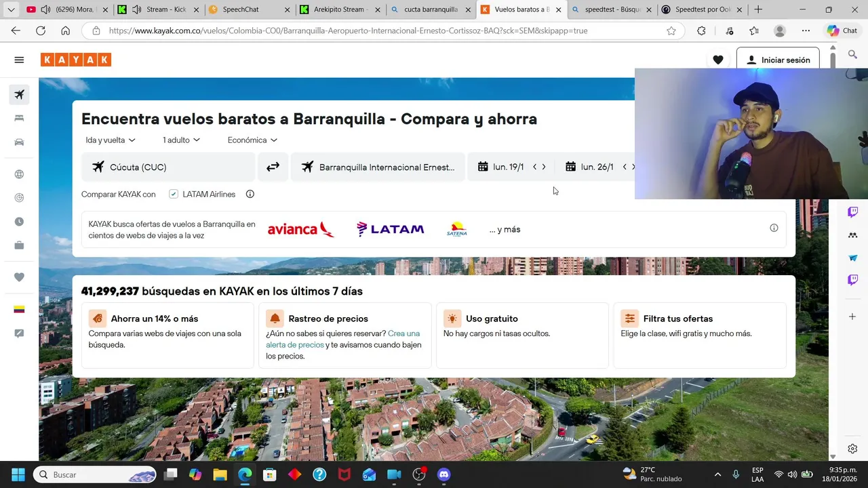Click the heart icon beside Iniciar sesión

point(718,60)
